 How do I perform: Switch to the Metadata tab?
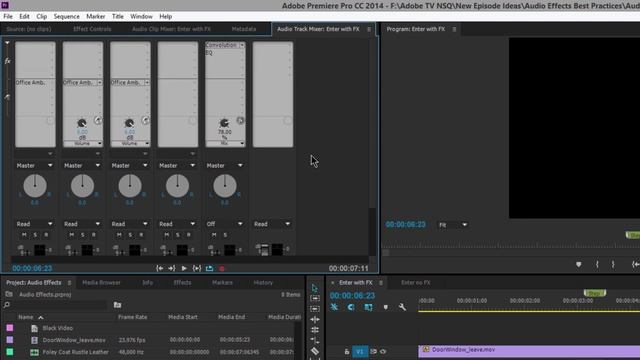[x=244, y=29]
